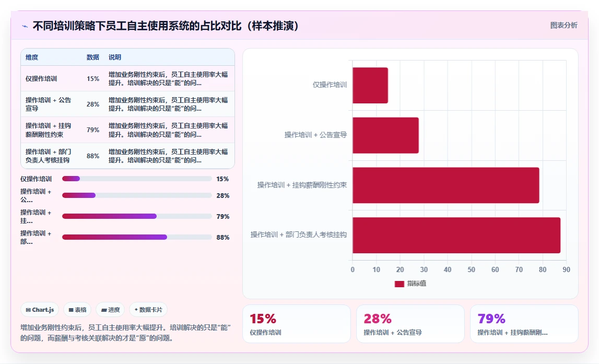Click the 仅操作培训 15% progress bar
Viewport: 599px width, 364px height.
[137, 179]
